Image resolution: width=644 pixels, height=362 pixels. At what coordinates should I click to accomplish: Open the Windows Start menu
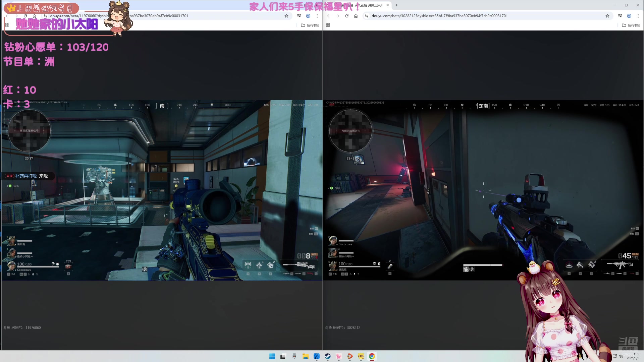tap(272, 356)
